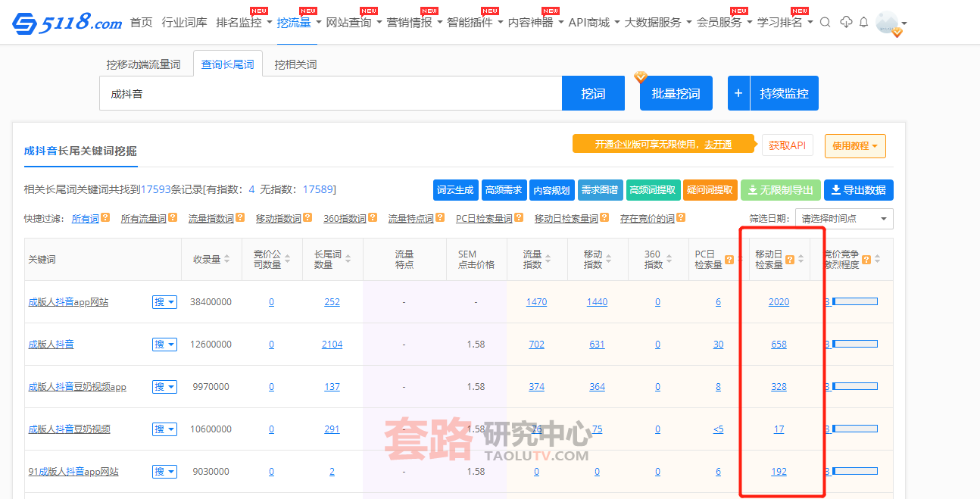This screenshot has height=499, width=980.
Task: Sort by 360指数 column arrows
Action: [669, 260]
